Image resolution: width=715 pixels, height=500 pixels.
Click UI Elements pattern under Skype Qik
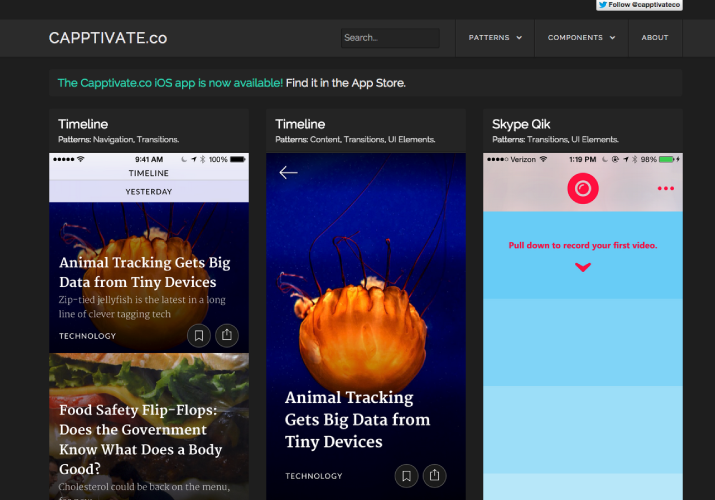595,139
